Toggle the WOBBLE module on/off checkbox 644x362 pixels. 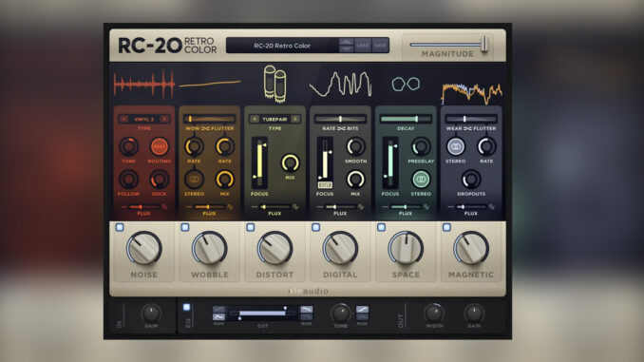[185, 227]
